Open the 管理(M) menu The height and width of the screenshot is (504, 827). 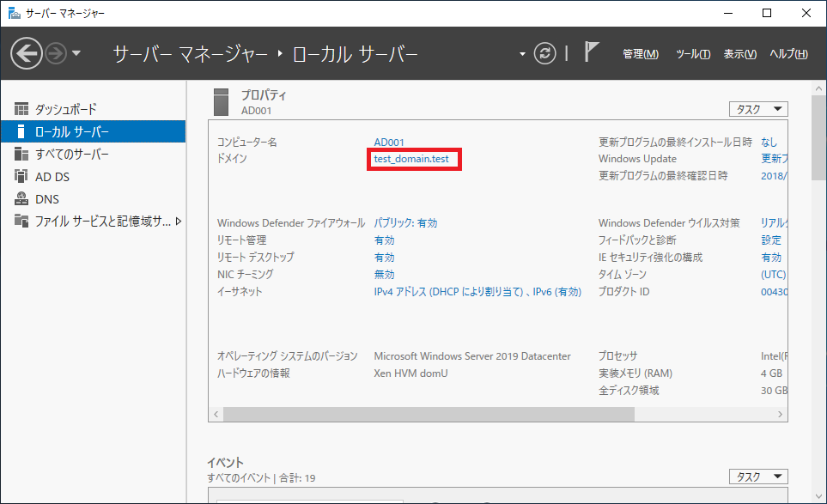click(641, 54)
